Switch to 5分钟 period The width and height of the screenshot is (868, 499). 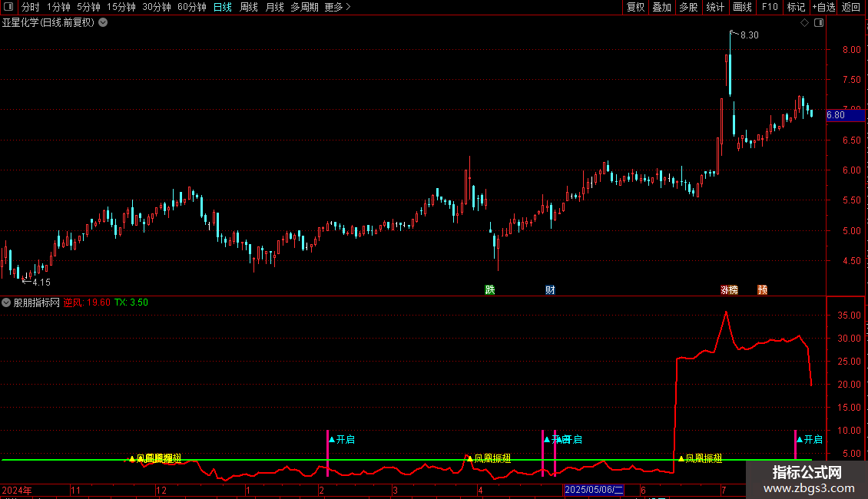[x=88, y=7]
